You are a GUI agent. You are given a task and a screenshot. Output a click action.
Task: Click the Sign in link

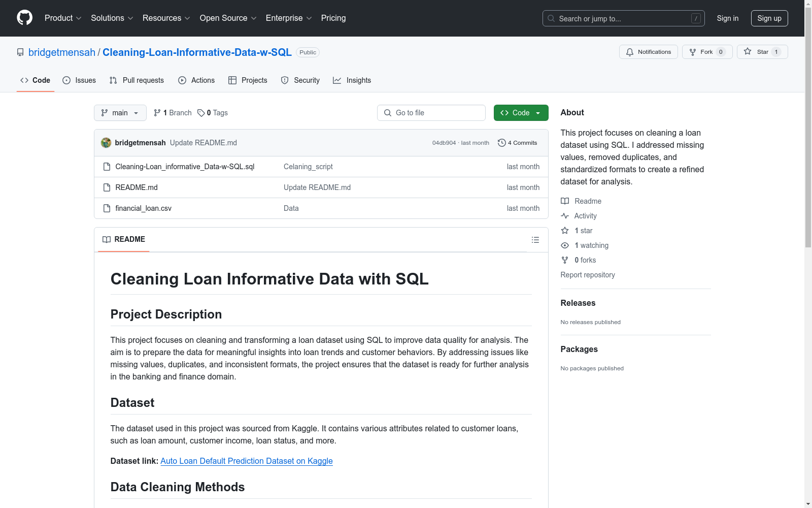728,18
